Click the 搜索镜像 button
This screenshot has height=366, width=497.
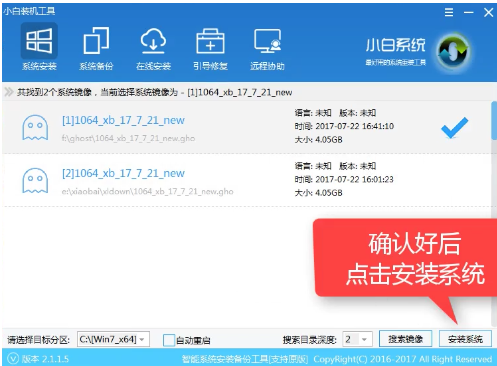pyautogui.click(x=405, y=339)
